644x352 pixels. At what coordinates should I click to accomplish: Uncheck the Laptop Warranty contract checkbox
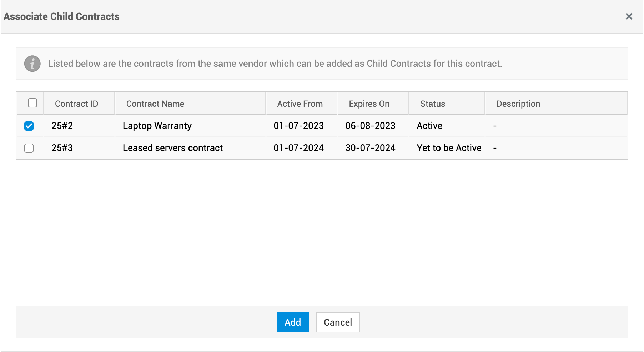(29, 126)
